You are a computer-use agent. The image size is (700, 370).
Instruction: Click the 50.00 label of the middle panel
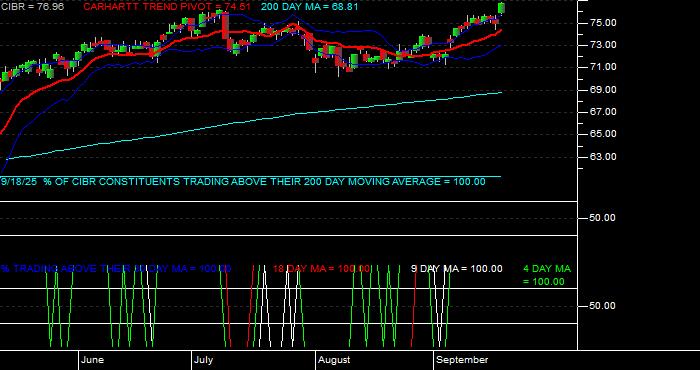[x=604, y=218]
